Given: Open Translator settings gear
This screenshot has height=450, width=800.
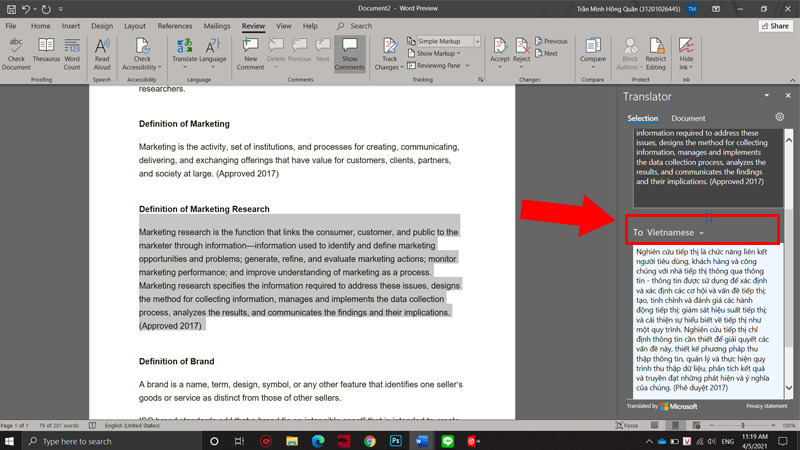Looking at the screenshot, I should (779, 118).
